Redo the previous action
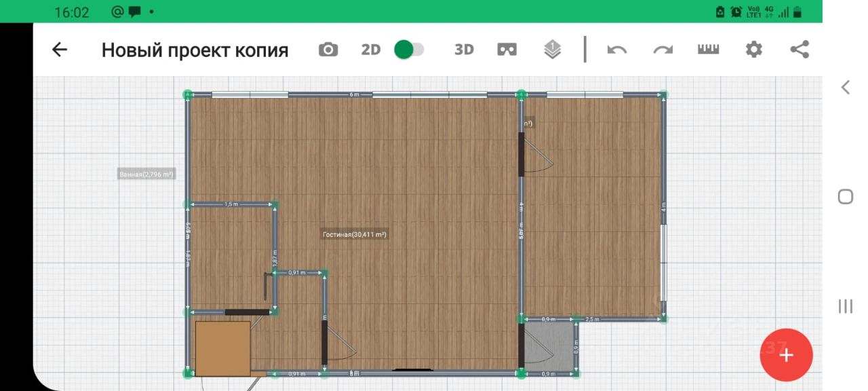The height and width of the screenshot is (391, 868). tap(663, 50)
